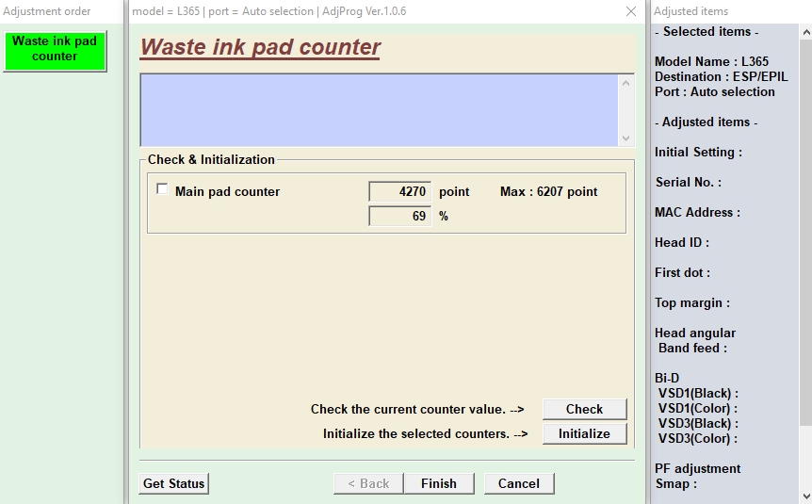This screenshot has width=812, height=504.
Task: Click the Model Name : L365 text
Action: click(711, 61)
